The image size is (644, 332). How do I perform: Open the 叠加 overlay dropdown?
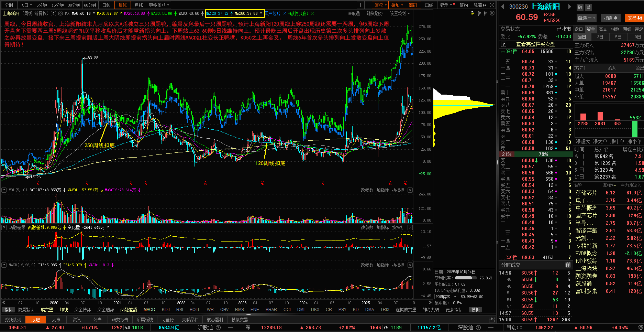397,5
